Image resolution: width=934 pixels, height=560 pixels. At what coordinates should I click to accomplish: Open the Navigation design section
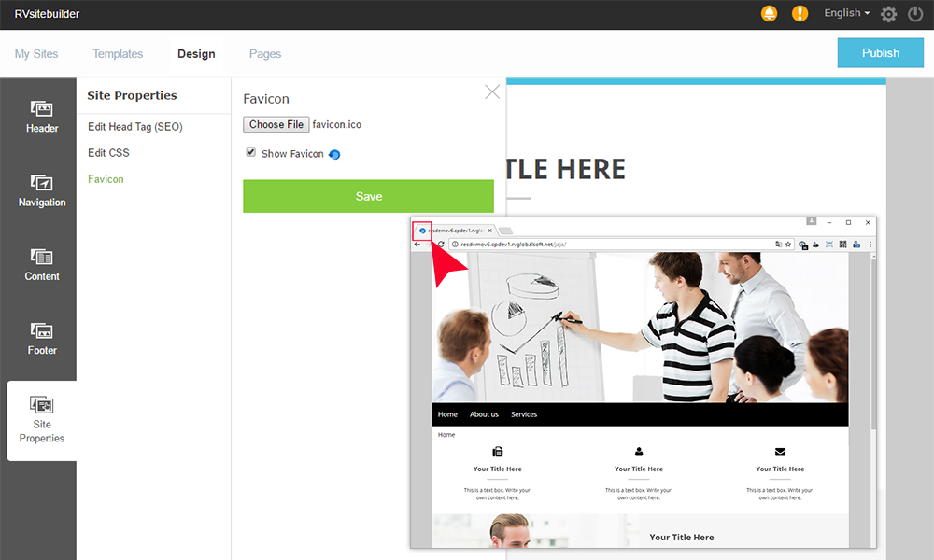[x=42, y=191]
